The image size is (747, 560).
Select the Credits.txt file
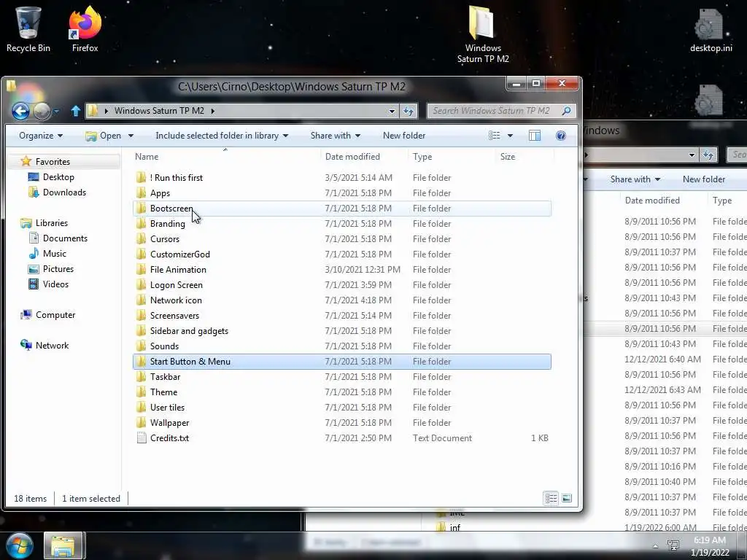pyautogui.click(x=341, y=438)
